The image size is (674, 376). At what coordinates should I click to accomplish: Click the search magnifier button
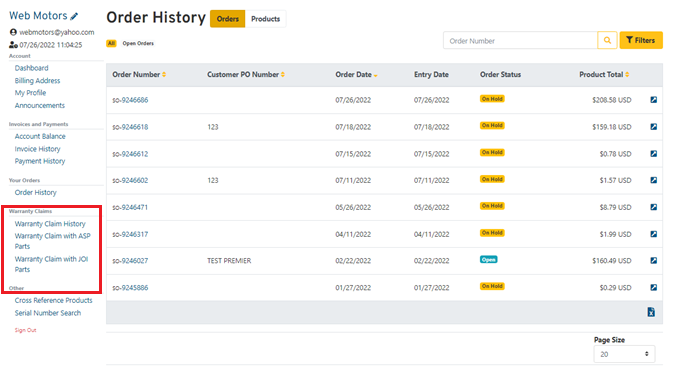pos(607,40)
